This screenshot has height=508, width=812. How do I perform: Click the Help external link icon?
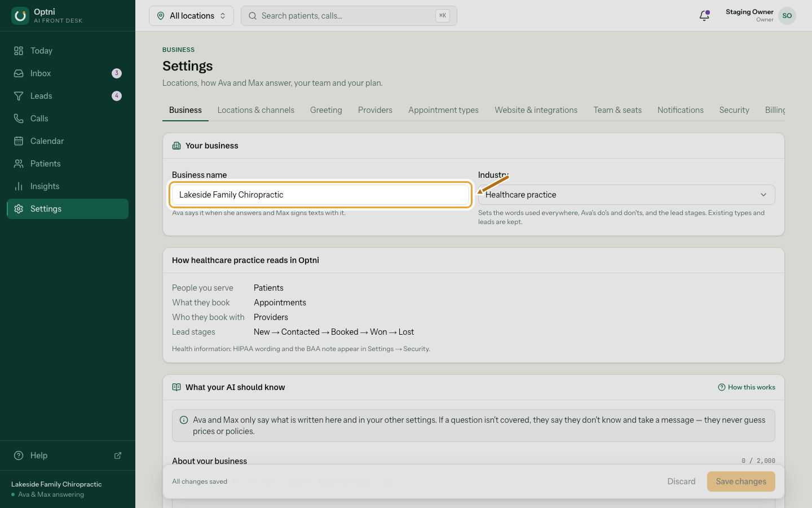pyautogui.click(x=118, y=456)
